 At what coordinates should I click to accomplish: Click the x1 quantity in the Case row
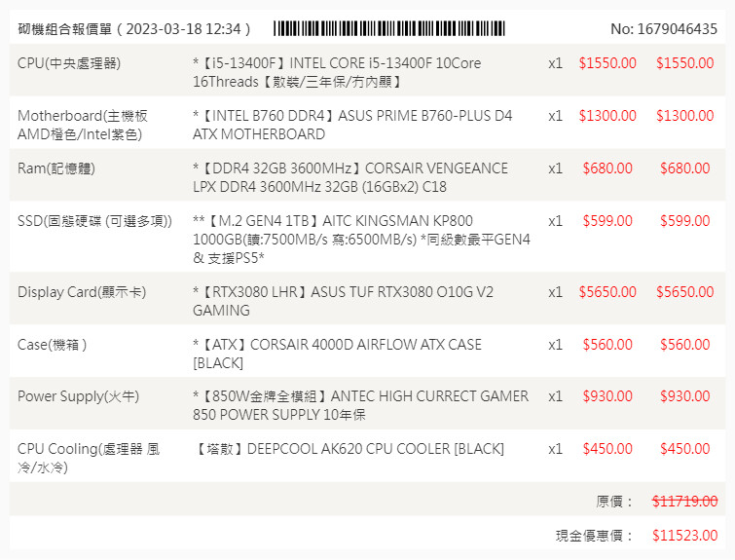point(555,345)
